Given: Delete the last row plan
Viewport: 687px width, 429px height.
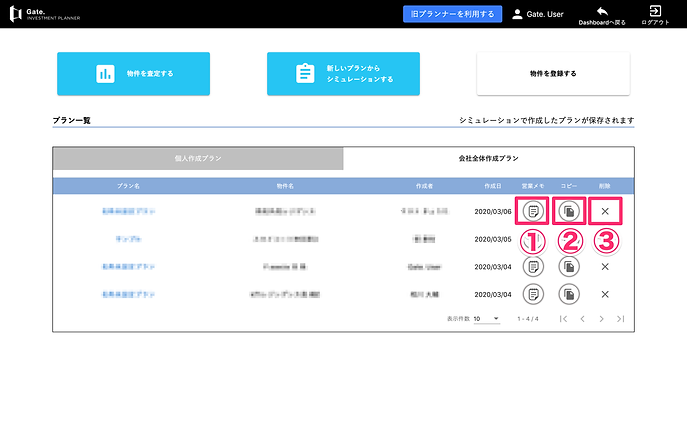Looking at the screenshot, I should 605,294.
